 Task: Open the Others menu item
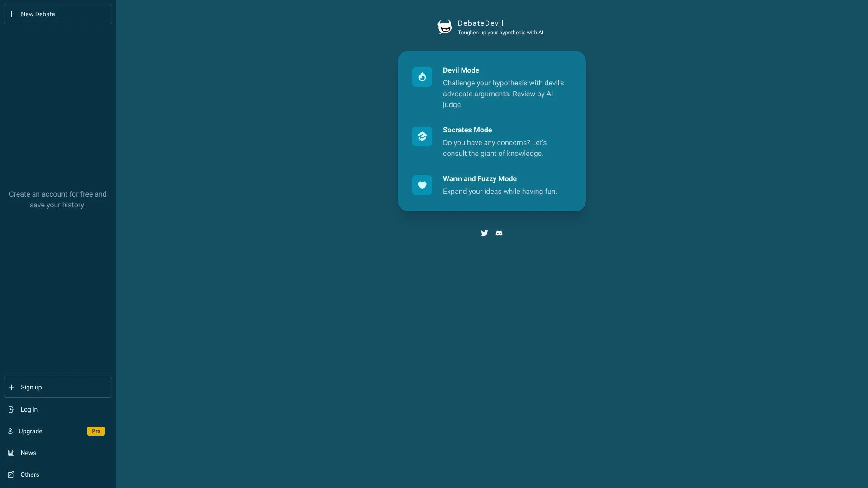click(30, 474)
